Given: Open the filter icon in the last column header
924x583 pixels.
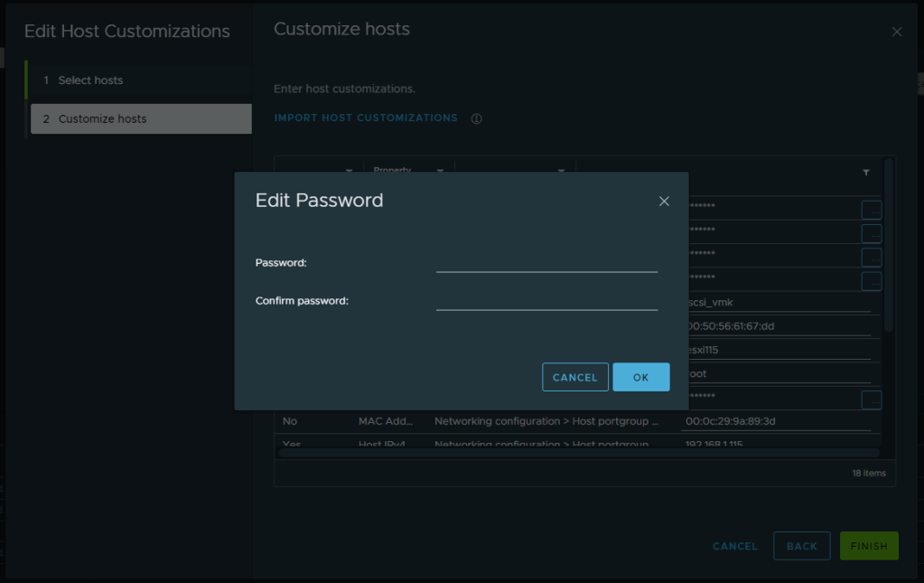Looking at the screenshot, I should [866, 172].
